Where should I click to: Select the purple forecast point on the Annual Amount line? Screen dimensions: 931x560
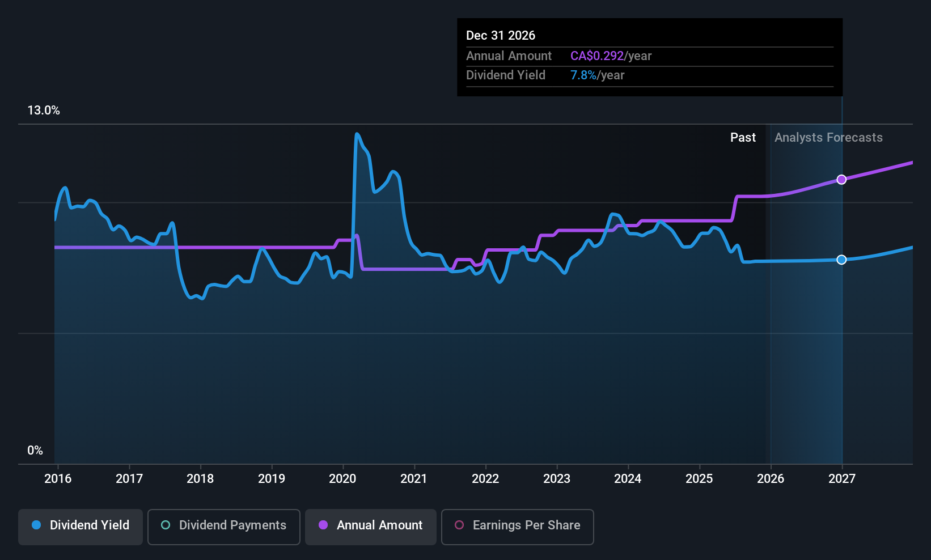841,179
